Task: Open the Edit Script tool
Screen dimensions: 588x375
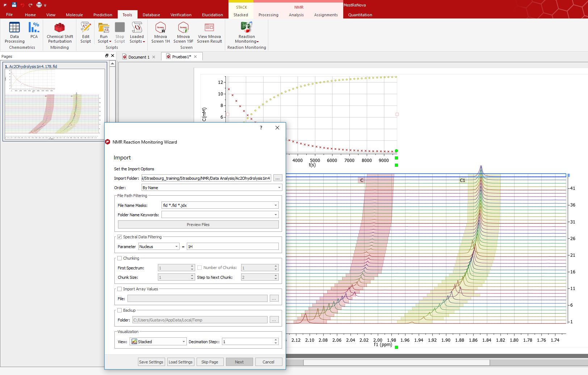Action: point(86,33)
